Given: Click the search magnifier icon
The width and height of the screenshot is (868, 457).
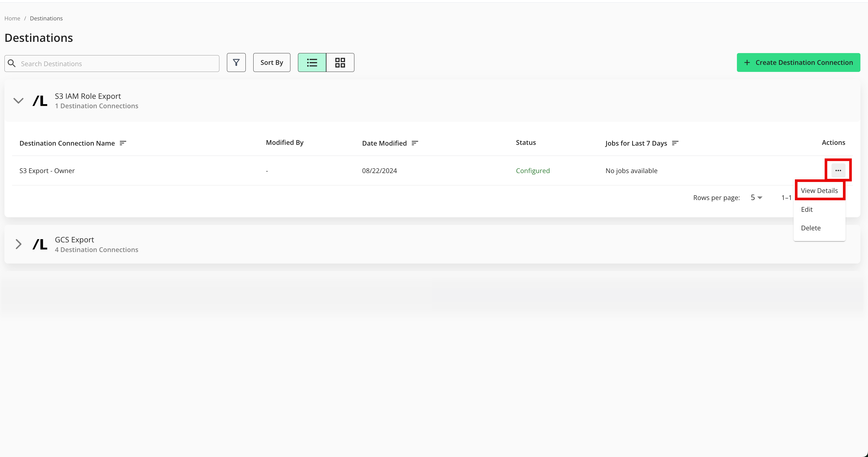Looking at the screenshot, I should (x=12, y=64).
